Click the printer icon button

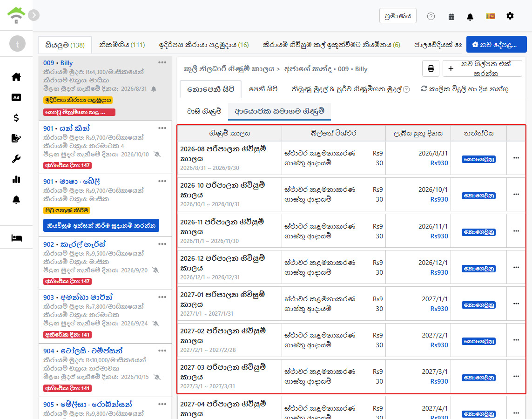pyautogui.click(x=431, y=68)
